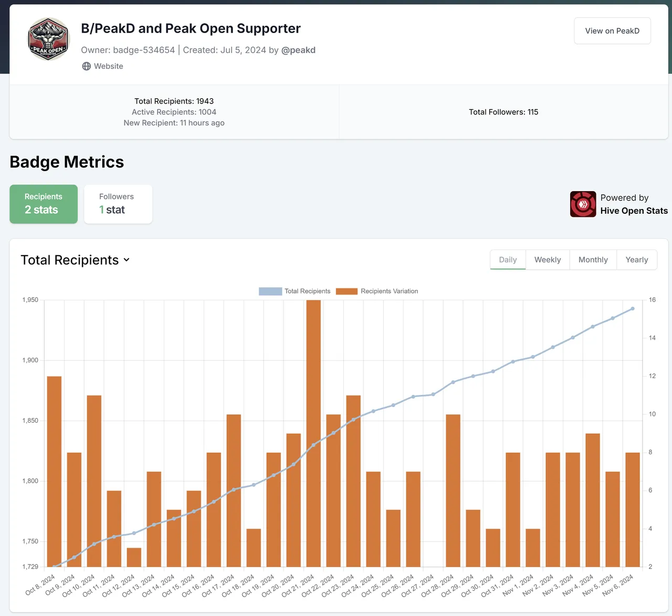Click the Oct 19, 2024 orange bar
The width and height of the screenshot is (672, 616).
click(x=274, y=509)
